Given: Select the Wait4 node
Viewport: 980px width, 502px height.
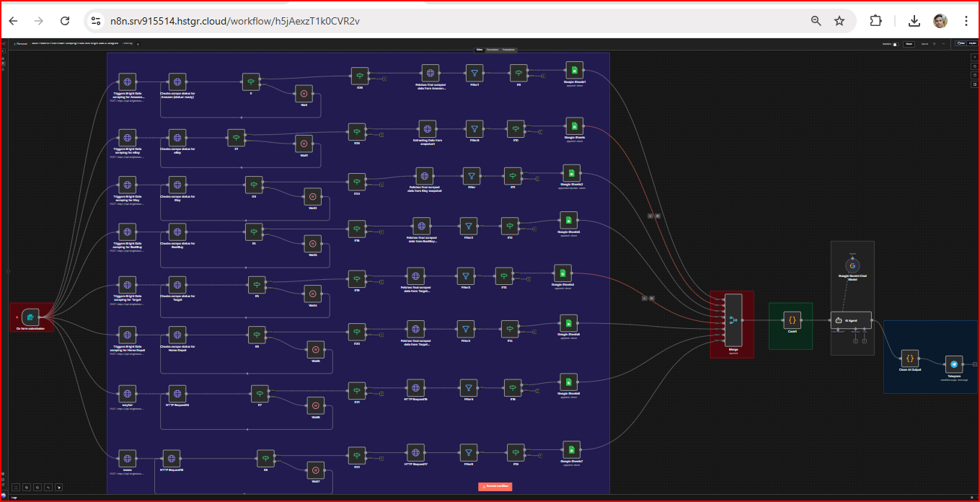Looking at the screenshot, I should point(312,294).
